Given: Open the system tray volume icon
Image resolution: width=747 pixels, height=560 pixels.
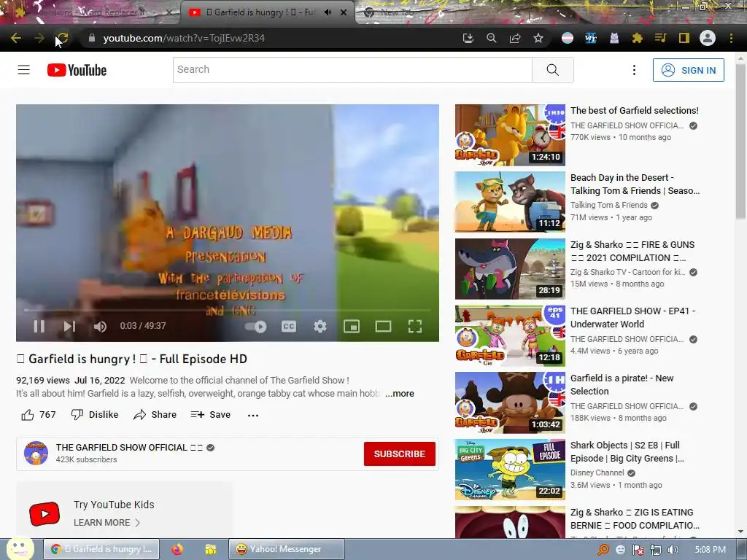Looking at the screenshot, I should pyautogui.click(x=673, y=550).
